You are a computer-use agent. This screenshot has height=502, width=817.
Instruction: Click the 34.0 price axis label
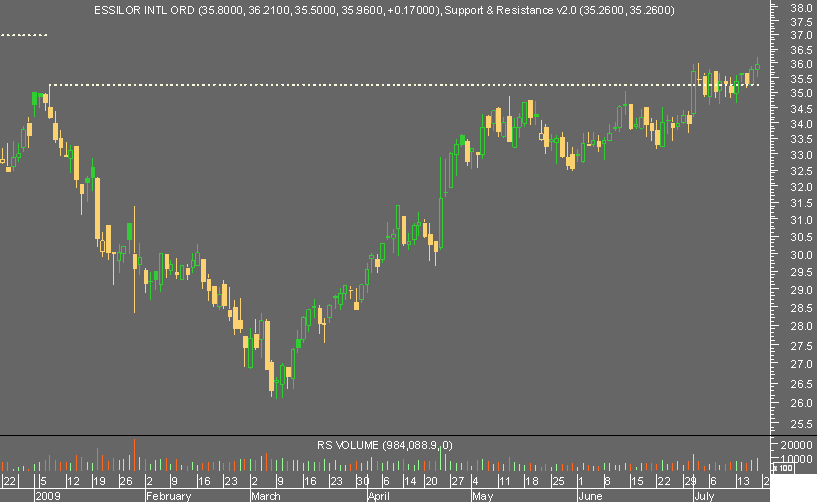[801, 124]
